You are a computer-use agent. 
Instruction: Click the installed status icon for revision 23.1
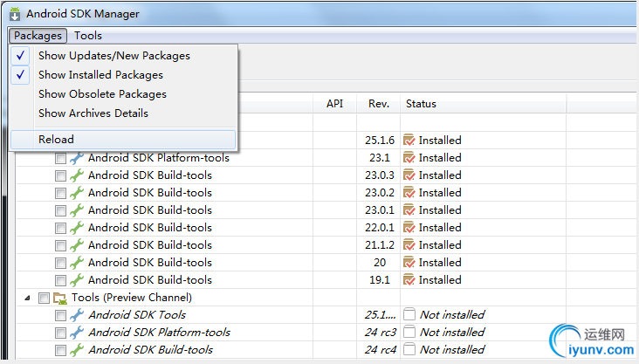(x=409, y=158)
